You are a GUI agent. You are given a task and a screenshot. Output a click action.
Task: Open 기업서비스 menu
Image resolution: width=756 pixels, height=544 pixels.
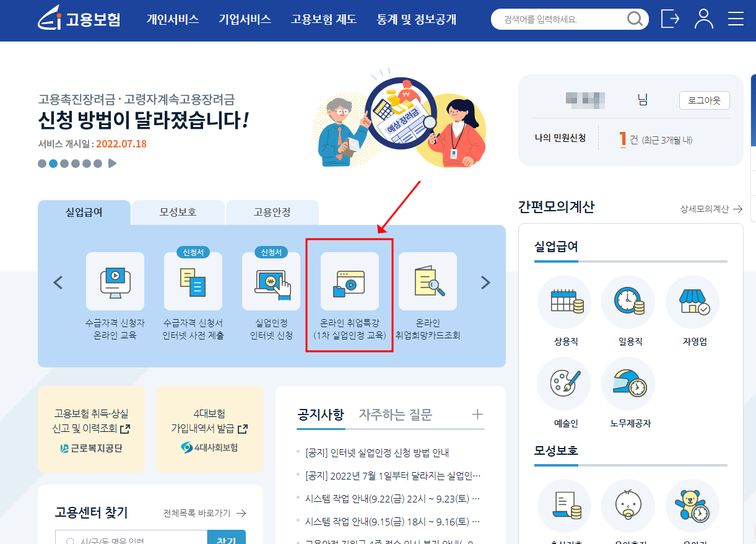245,19
